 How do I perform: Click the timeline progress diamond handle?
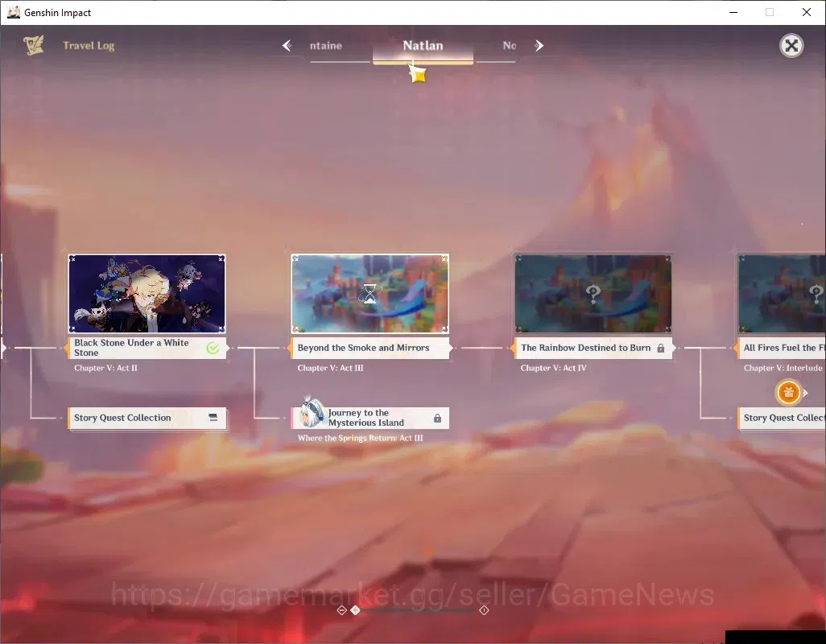[x=356, y=609]
